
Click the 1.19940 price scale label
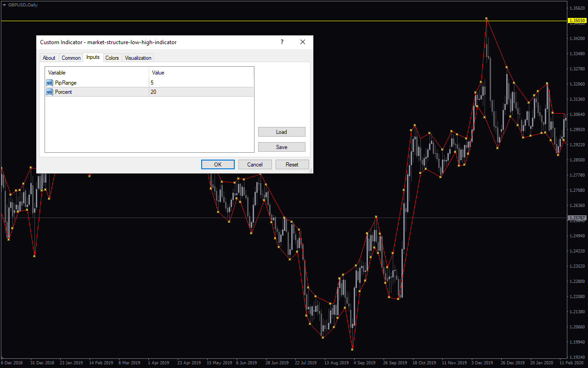point(577,342)
